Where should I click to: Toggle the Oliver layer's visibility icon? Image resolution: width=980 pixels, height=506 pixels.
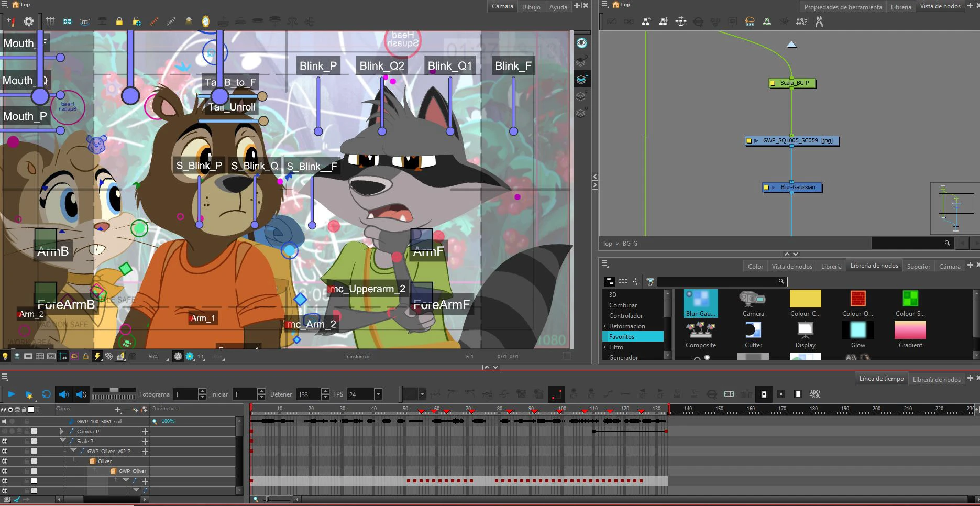pos(5,461)
